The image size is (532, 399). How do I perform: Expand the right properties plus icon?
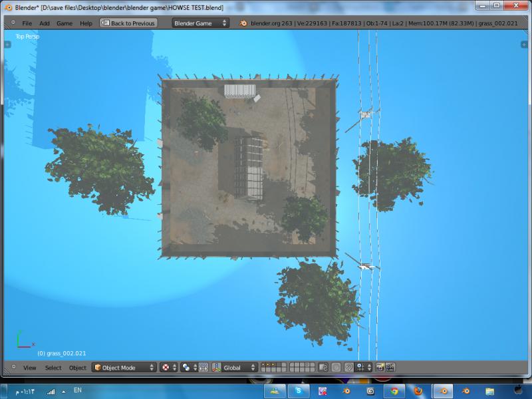(x=524, y=45)
